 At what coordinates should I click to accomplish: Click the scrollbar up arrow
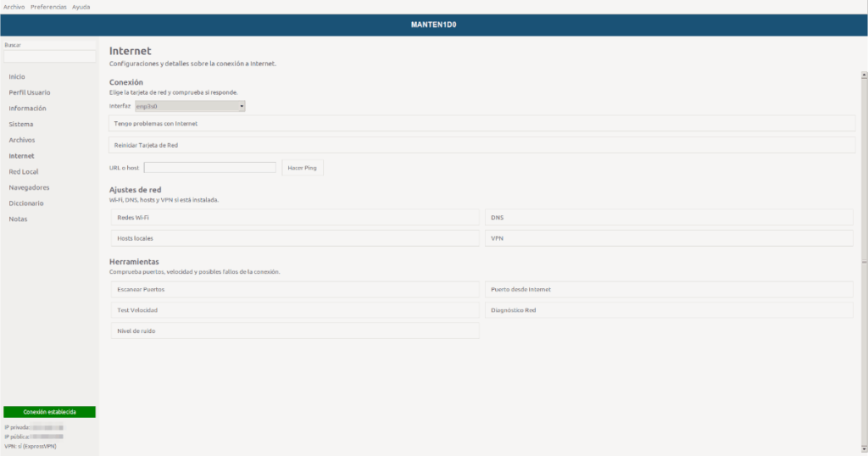click(864, 75)
